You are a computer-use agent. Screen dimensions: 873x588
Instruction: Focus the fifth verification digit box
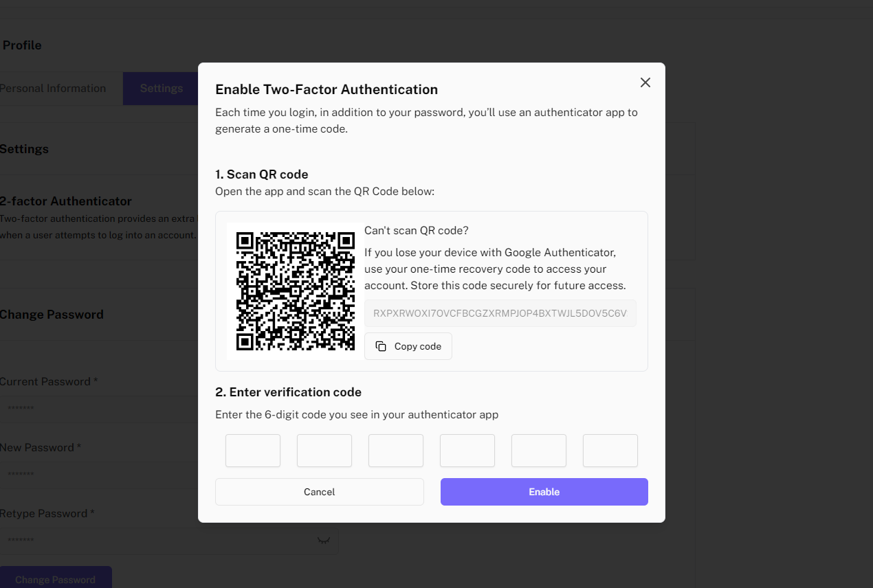coord(539,451)
